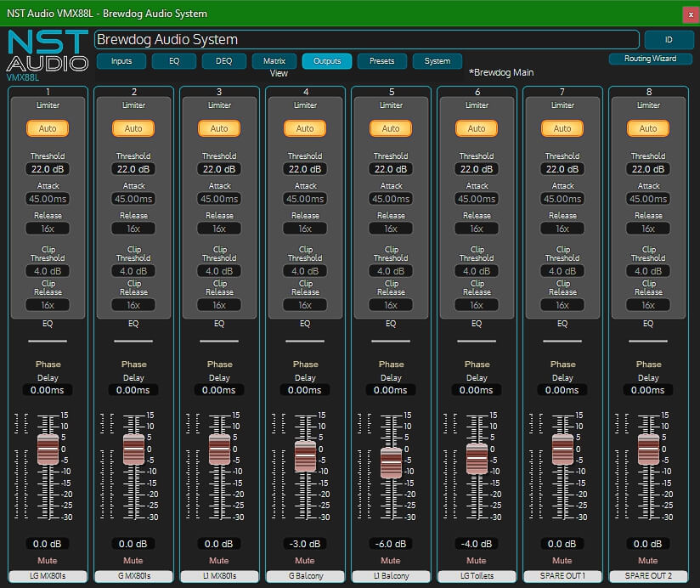Viewport: 700px width, 588px height.
Task: Open the Presets tab
Action: click(x=381, y=60)
